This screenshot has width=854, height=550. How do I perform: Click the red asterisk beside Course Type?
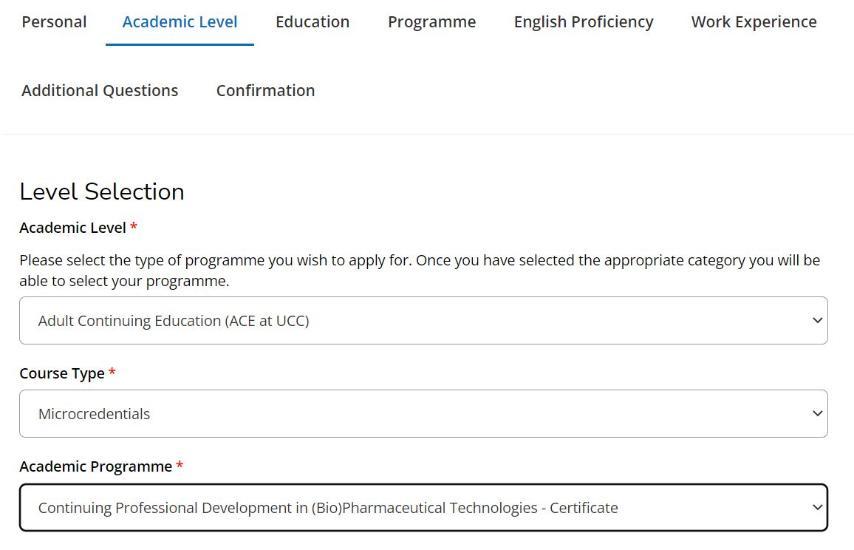pos(112,373)
